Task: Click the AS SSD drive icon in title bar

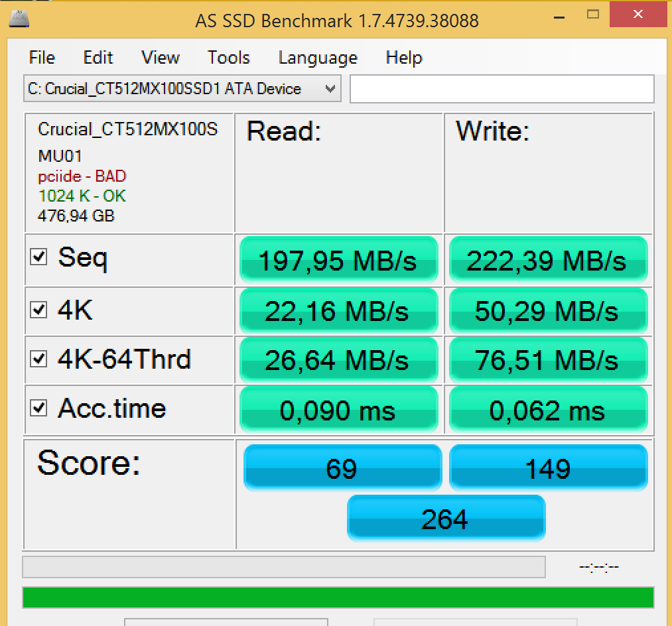Action: point(19,19)
